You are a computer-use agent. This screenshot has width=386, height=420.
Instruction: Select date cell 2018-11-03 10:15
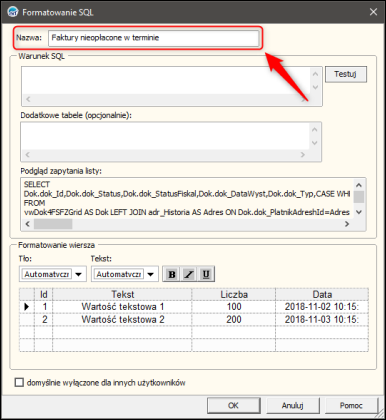tap(322, 319)
